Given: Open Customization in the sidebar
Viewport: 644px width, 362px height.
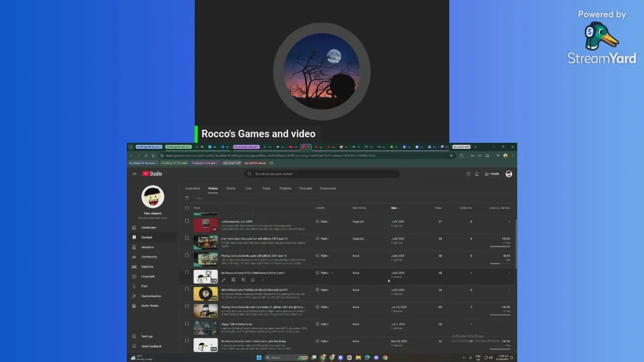Looking at the screenshot, I should click(152, 296).
